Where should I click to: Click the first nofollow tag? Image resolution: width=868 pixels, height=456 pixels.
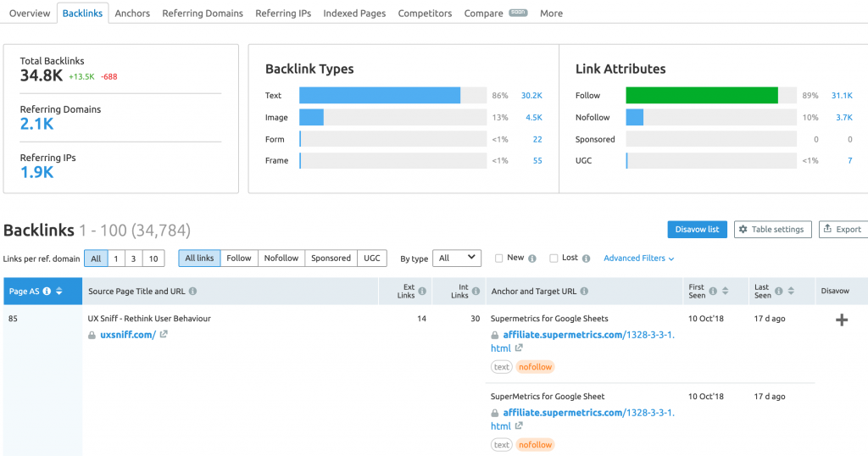pyautogui.click(x=536, y=367)
